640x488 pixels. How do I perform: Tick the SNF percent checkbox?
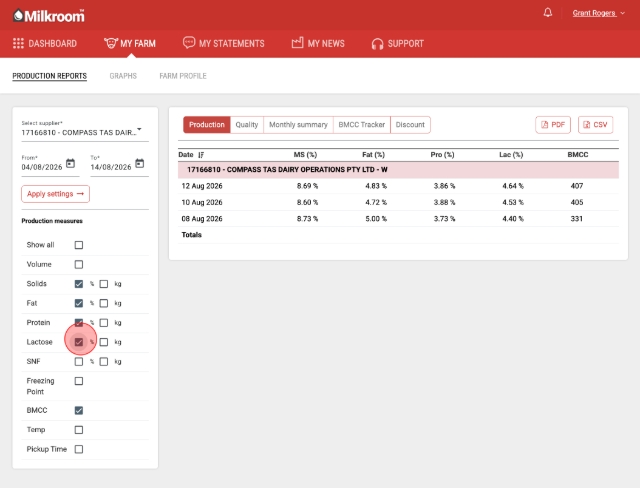coord(79,362)
